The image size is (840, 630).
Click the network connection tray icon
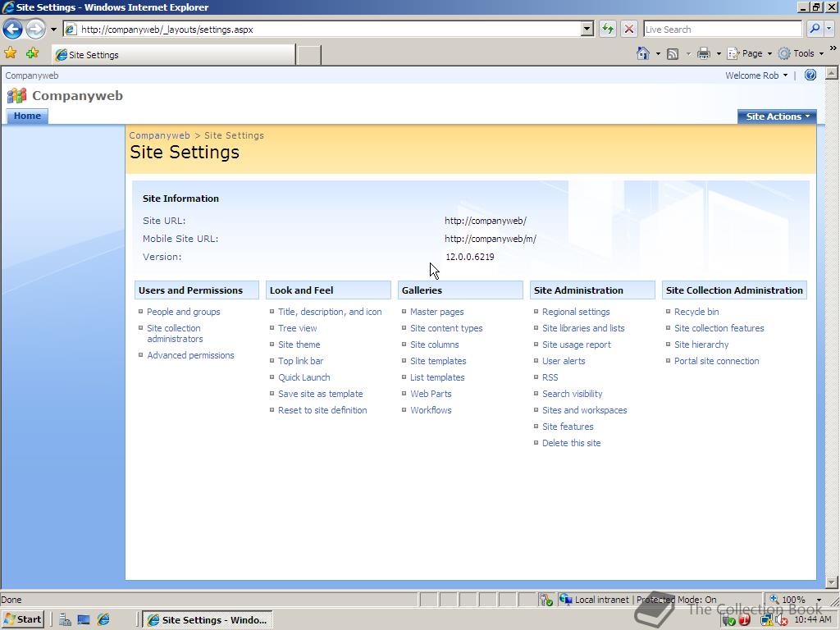(767, 620)
